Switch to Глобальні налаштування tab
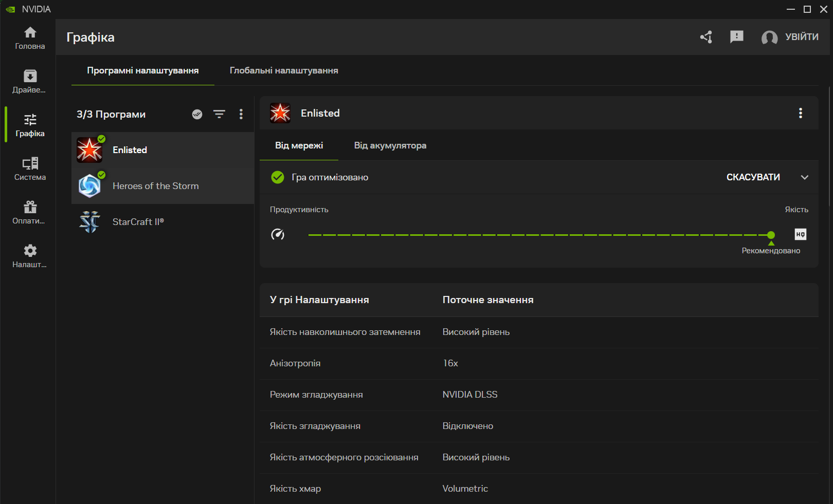Viewport: 833px width, 504px height. (284, 70)
